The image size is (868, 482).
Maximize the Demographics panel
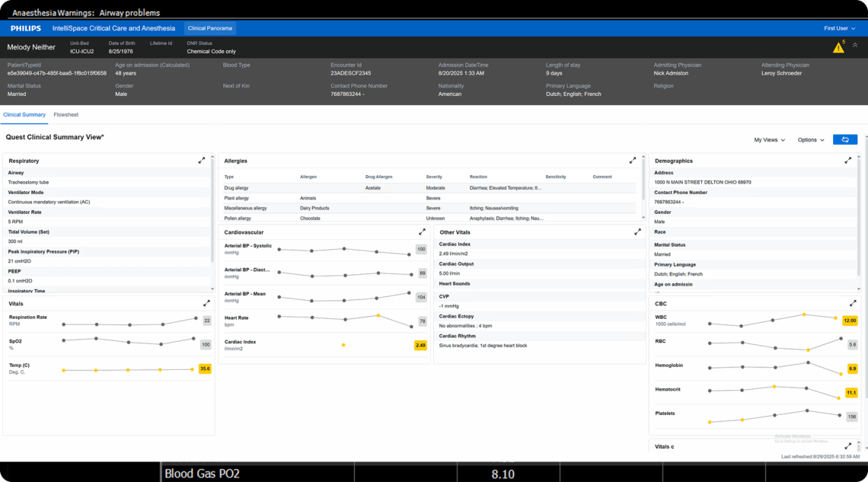click(847, 161)
